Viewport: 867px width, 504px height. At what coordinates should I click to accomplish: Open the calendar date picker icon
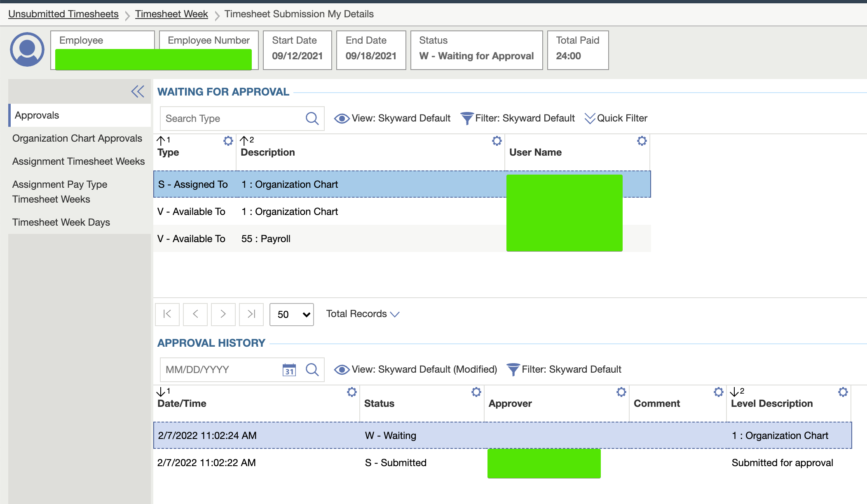[289, 370]
